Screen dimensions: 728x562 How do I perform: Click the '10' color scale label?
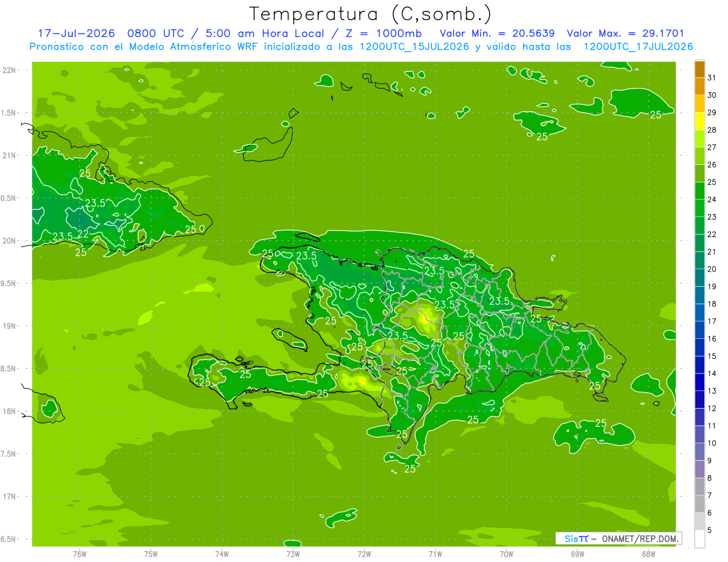[712, 443]
